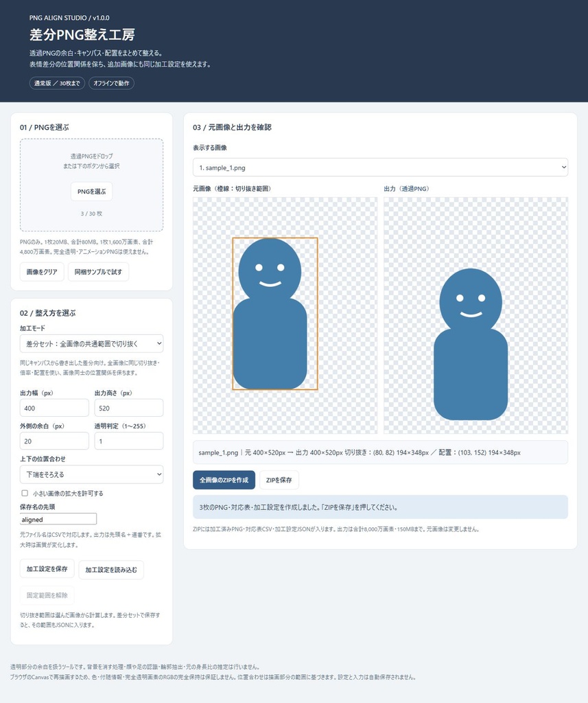Click the source image preview with orange crop box

pos(285,315)
